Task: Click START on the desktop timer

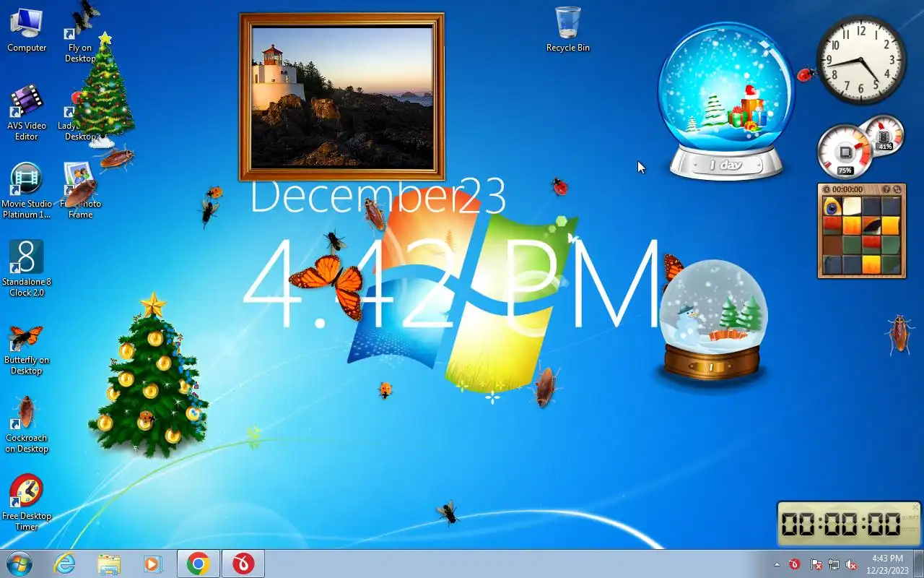Action: click(910, 517)
